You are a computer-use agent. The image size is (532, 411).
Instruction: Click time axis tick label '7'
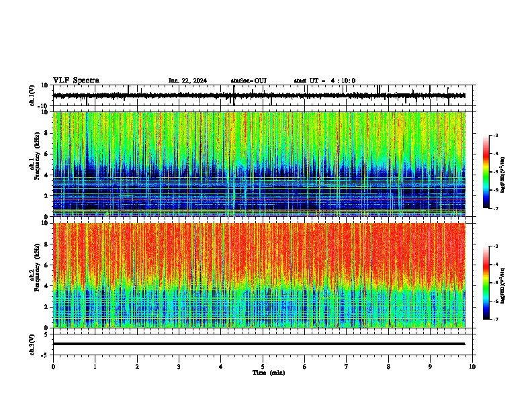[x=347, y=367]
